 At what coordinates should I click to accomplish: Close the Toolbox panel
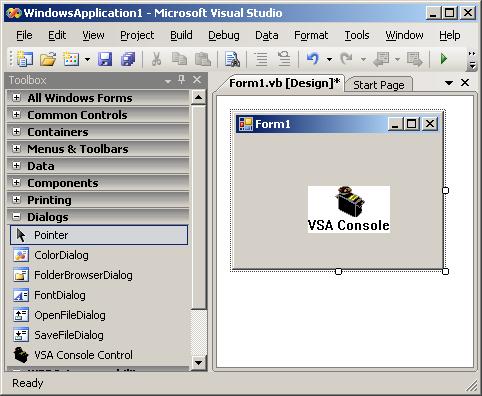pyautogui.click(x=197, y=80)
